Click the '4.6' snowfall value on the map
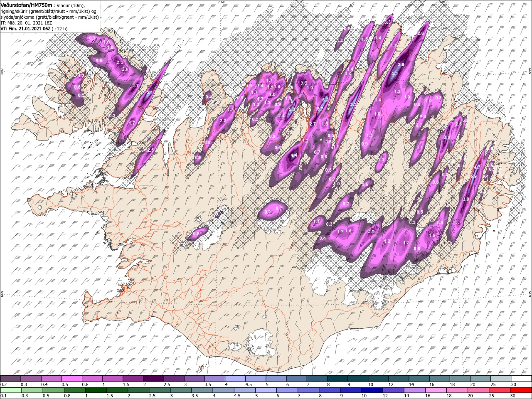Image resolution: width=532 pixels, height=399 pixels. point(394,74)
